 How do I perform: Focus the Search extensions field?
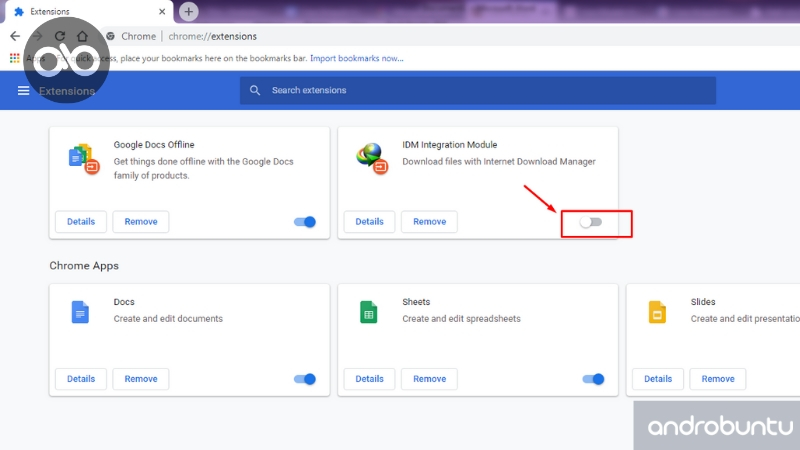point(480,91)
